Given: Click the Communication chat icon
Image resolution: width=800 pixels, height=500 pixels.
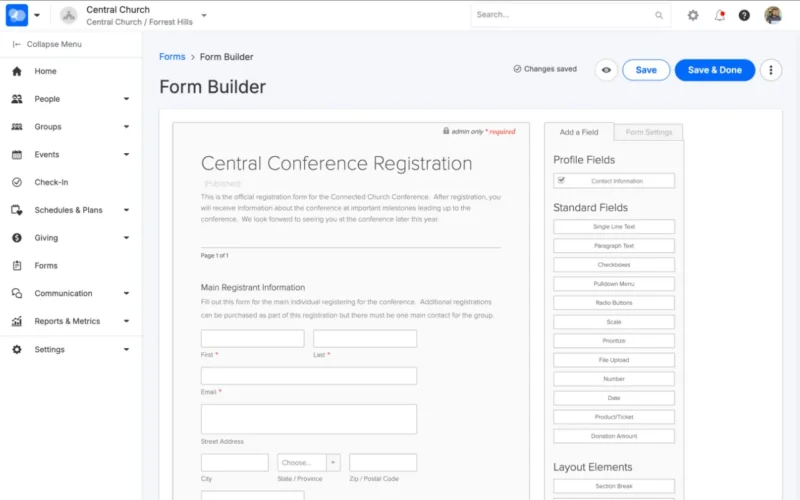Looking at the screenshot, I should click(x=17, y=293).
